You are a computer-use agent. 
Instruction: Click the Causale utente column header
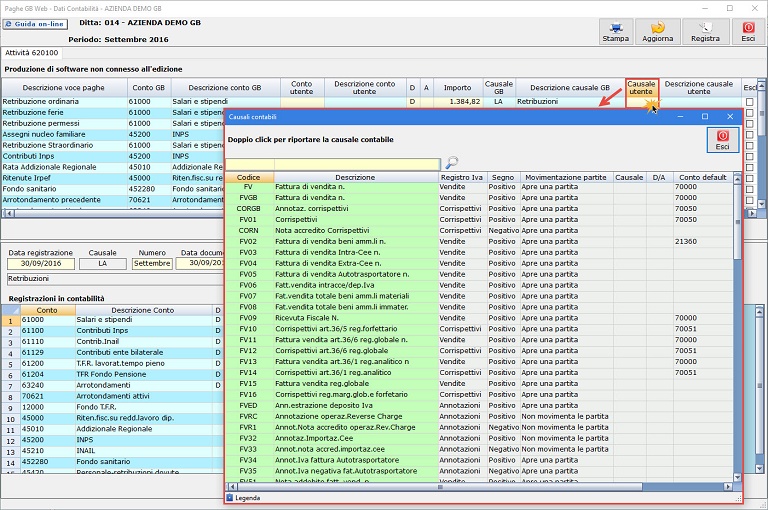point(642,88)
